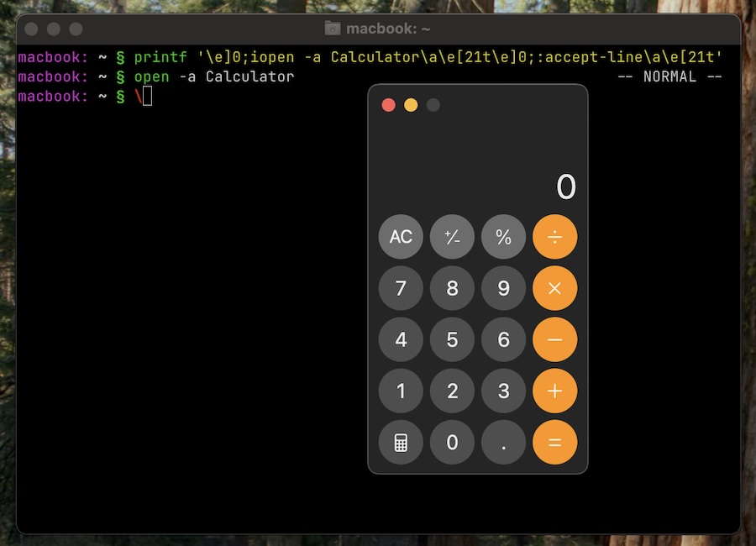Click the decimal point key

(x=503, y=443)
